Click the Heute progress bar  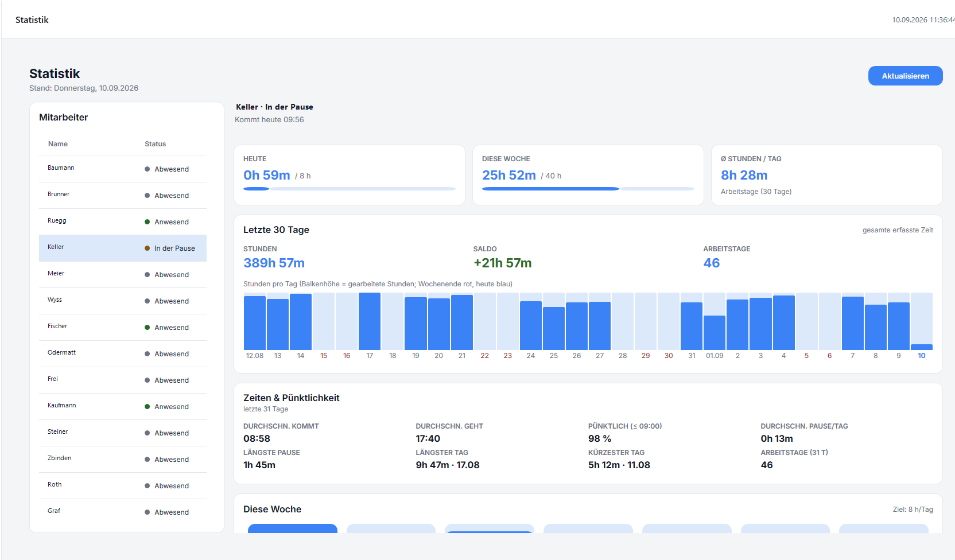click(x=350, y=189)
